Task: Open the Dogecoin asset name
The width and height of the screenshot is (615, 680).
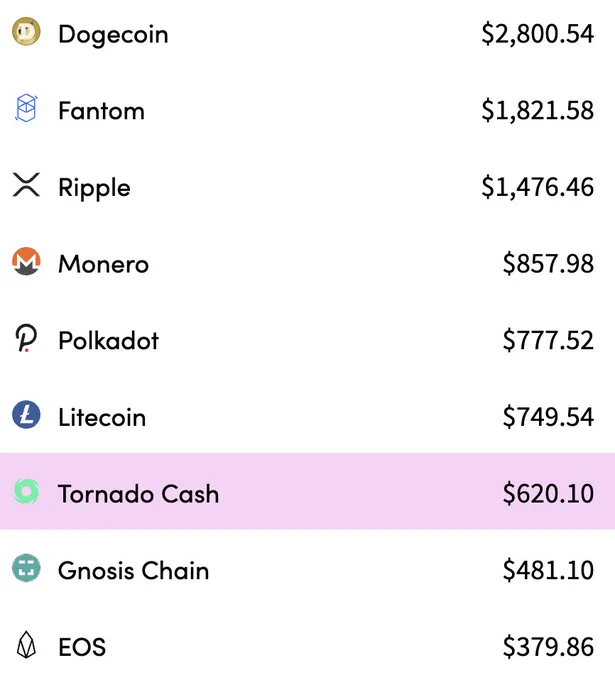Action: point(113,34)
